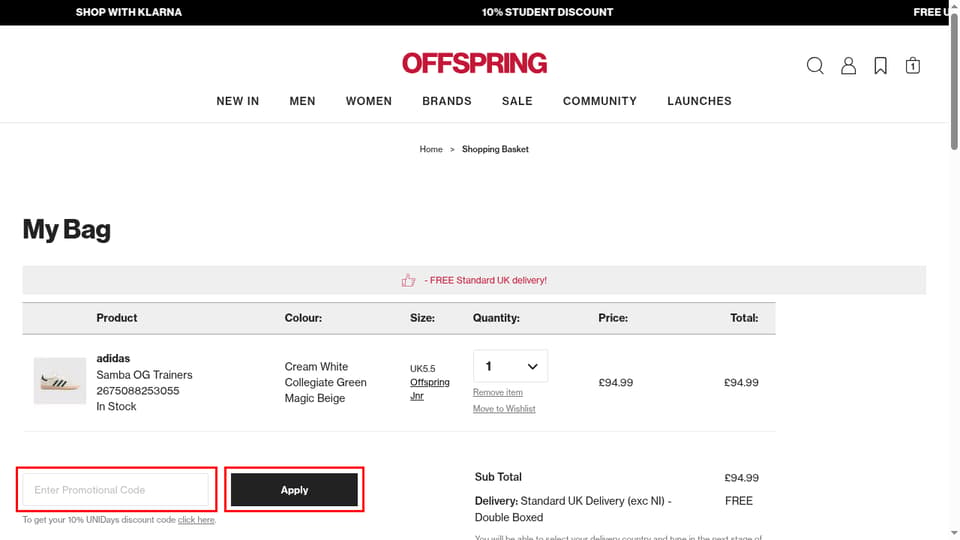Open the WOMEN menu
Viewport: 960px width, 540px height.
click(369, 101)
